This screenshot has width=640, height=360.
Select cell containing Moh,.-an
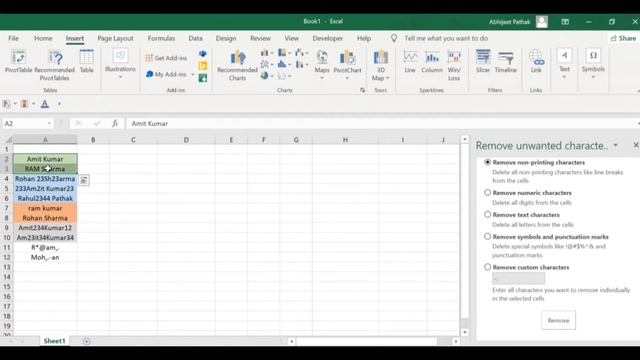coord(45,258)
